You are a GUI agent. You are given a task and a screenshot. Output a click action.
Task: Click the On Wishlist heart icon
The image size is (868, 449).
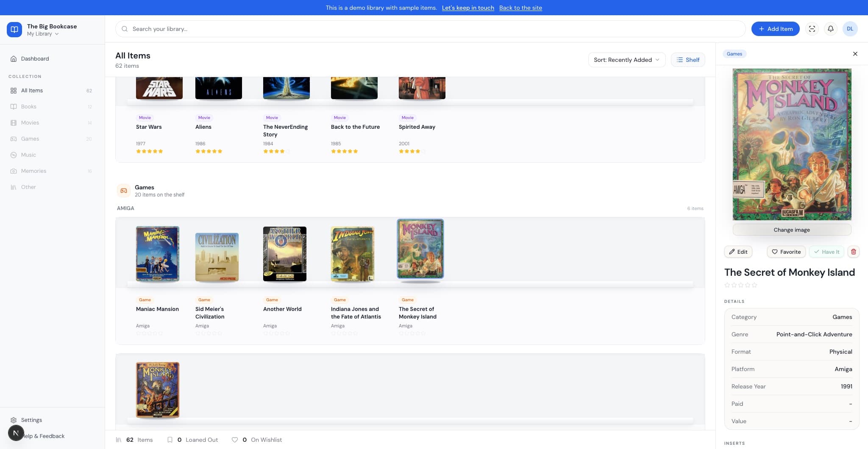pyautogui.click(x=235, y=440)
